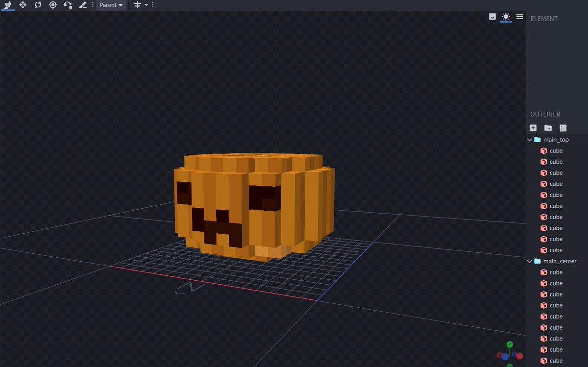The width and height of the screenshot is (588, 367).
Task: Click cube icon of second main_top cube
Action: pyautogui.click(x=543, y=162)
